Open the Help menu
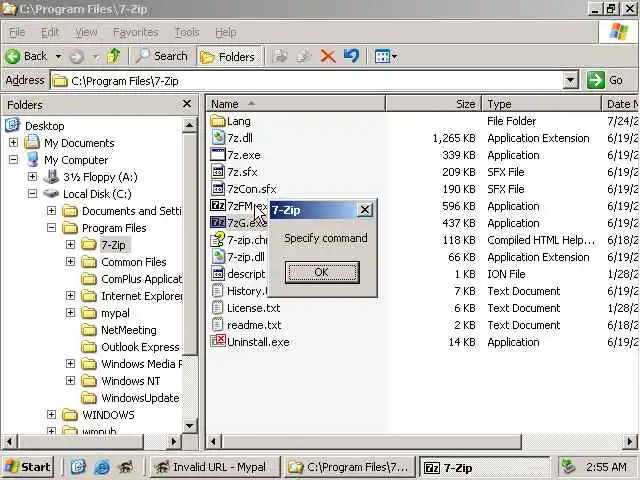Image resolution: width=640 pixels, height=480 pixels. (225, 32)
